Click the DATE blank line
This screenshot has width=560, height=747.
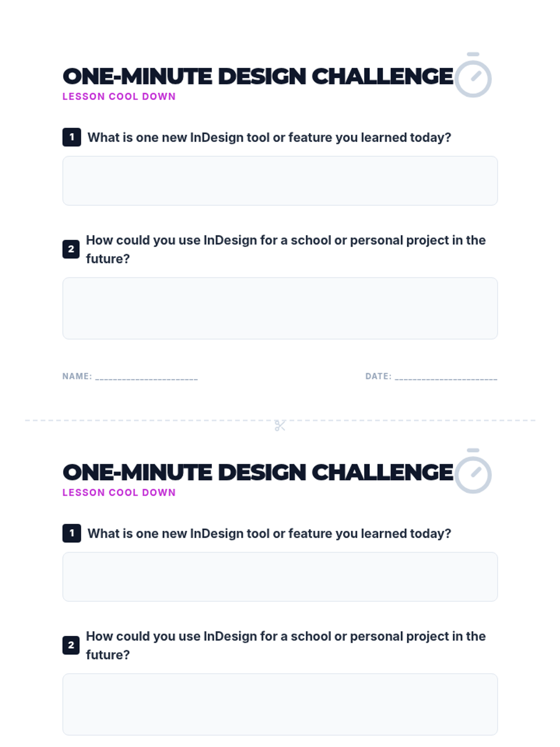pos(446,377)
